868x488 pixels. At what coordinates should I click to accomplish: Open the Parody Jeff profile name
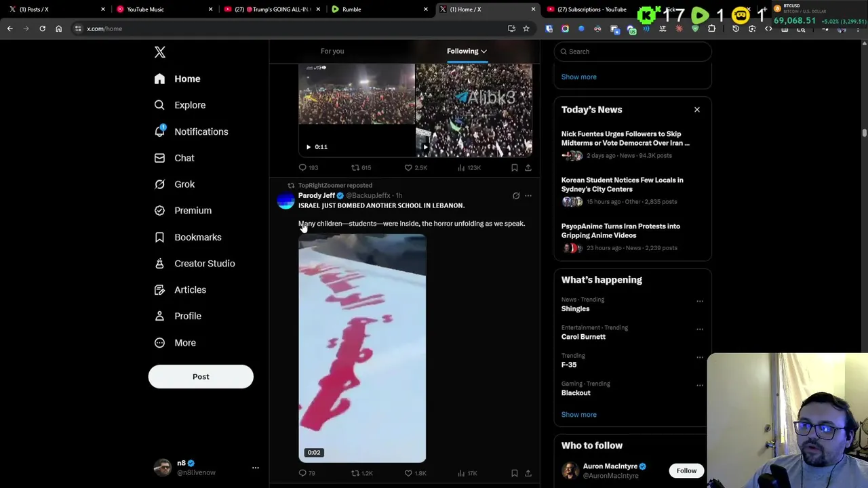[317, 195]
